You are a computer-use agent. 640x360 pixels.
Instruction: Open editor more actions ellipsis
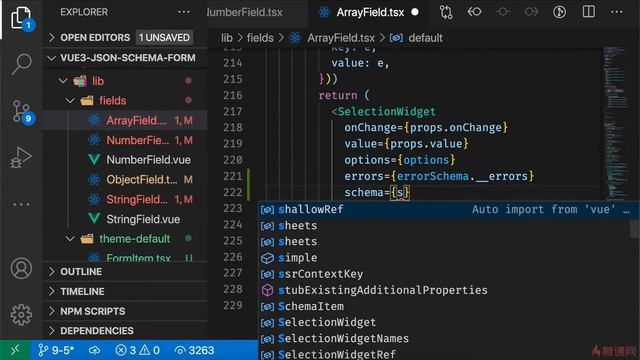[x=617, y=12]
